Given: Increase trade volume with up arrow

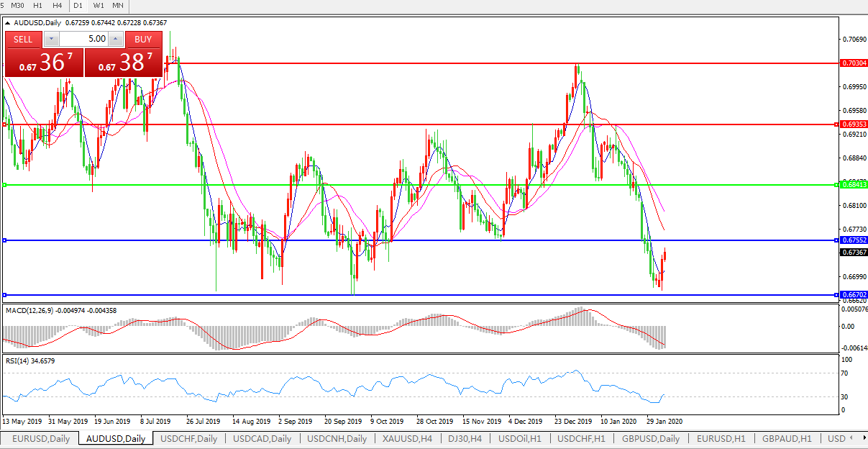Looking at the screenshot, I should pyautogui.click(x=115, y=40).
